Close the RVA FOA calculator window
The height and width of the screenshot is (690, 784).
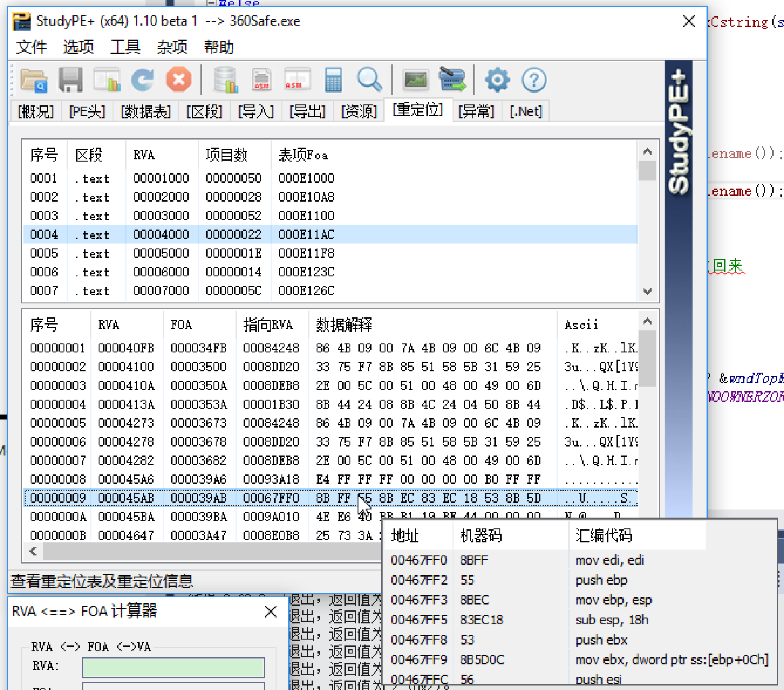pyautogui.click(x=271, y=611)
